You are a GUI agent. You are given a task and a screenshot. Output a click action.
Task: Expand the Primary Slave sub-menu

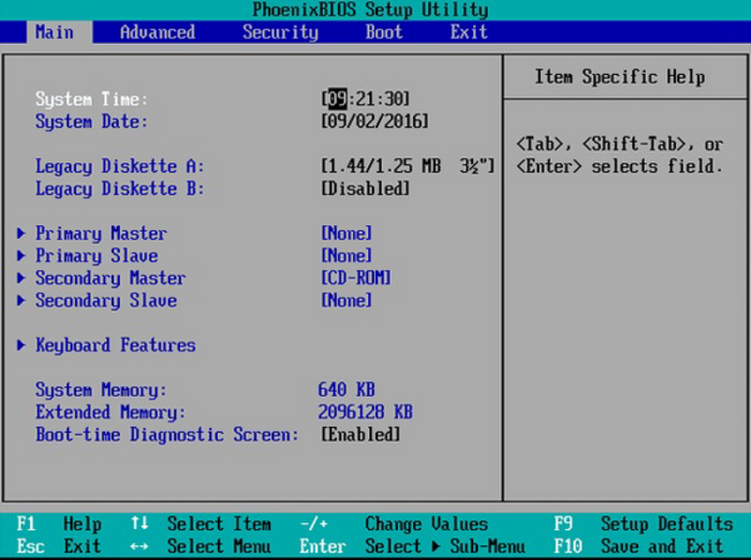pyautogui.click(x=96, y=256)
